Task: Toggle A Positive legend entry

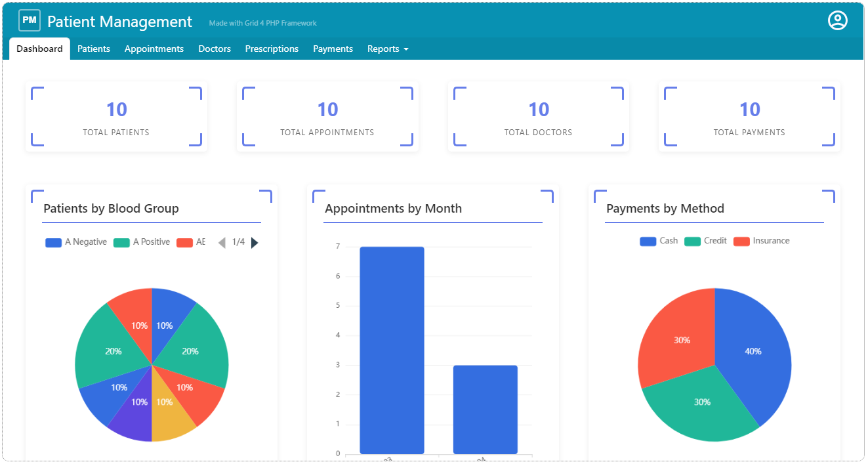Action: 142,242
